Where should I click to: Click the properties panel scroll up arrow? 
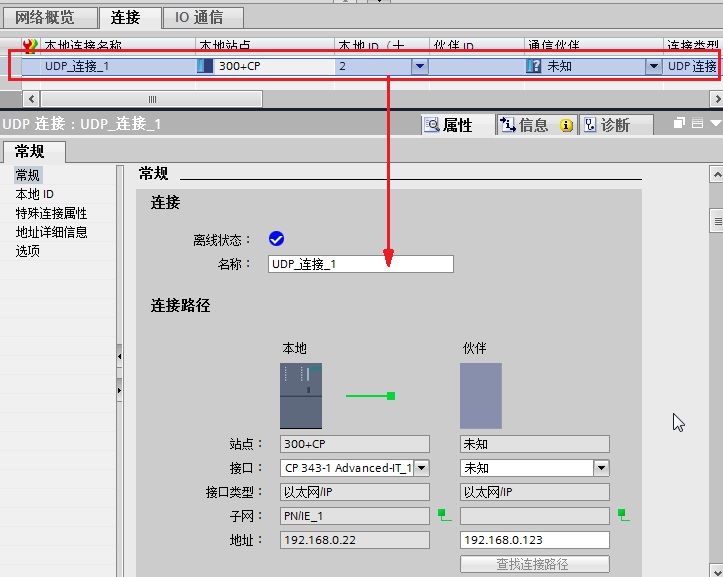click(716, 174)
